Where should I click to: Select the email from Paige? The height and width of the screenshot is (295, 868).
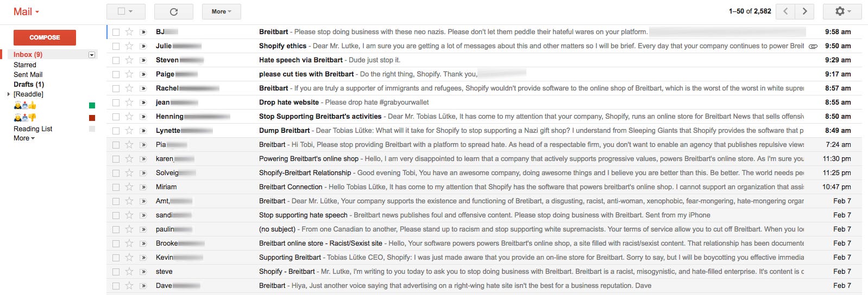click(x=116, y=74)
